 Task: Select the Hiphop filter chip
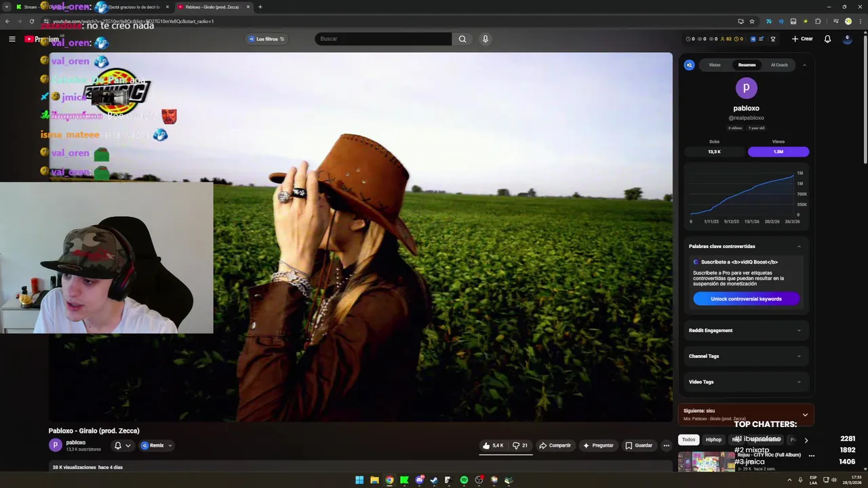[x=713, y=440]
